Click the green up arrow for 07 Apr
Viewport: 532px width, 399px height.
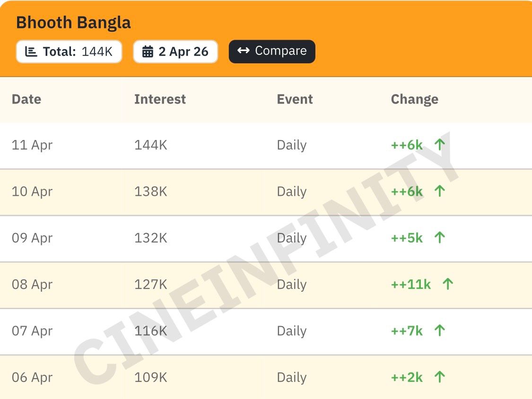[440, 330]
